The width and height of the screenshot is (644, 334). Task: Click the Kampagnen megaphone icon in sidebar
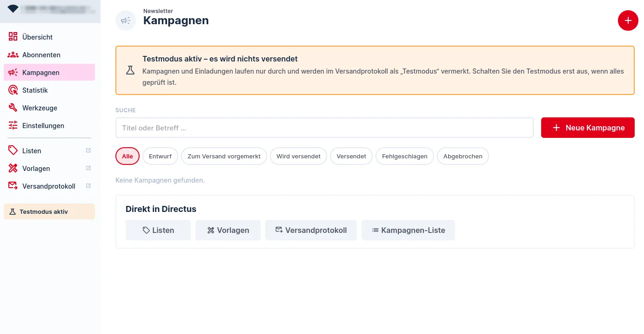point(13,72)
